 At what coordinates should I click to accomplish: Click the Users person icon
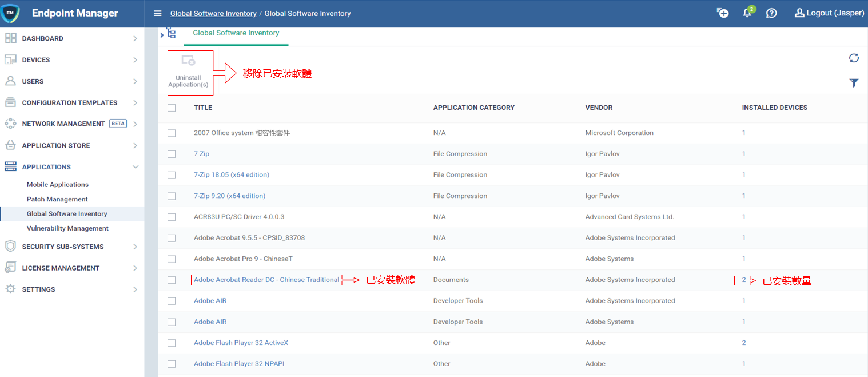[x=10, y=81]
